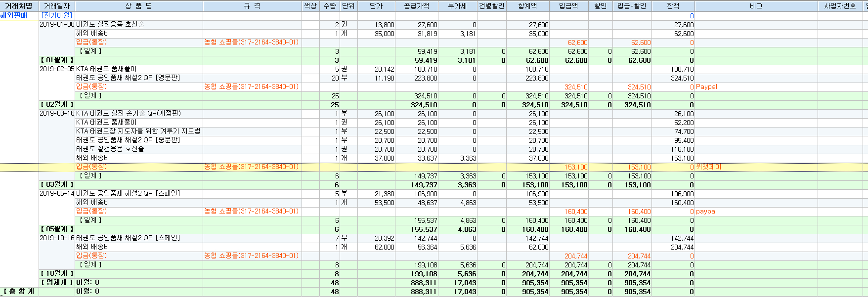Click the 48,637 supply amount cell
This screenshot has width=868, height=298.
click(417, 203)
